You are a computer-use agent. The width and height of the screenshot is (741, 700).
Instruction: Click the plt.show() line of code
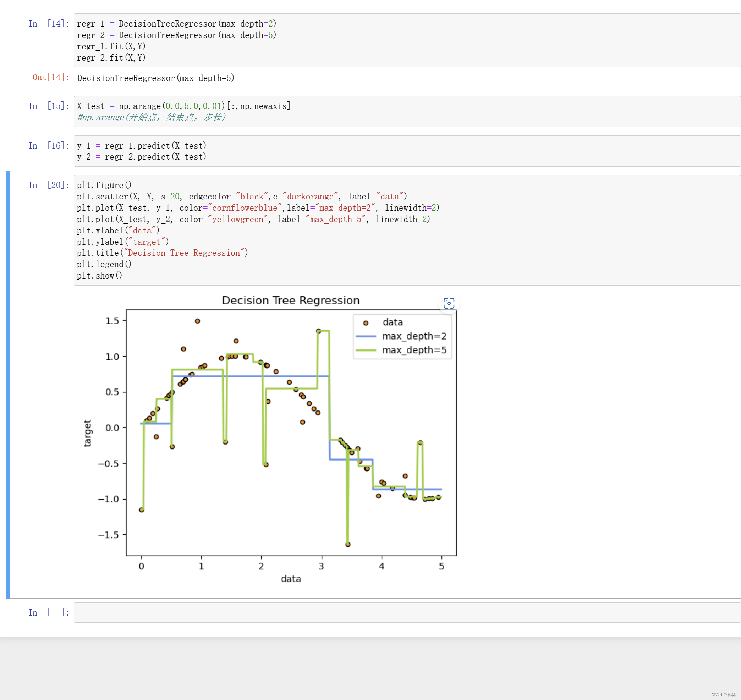(99, 275)
